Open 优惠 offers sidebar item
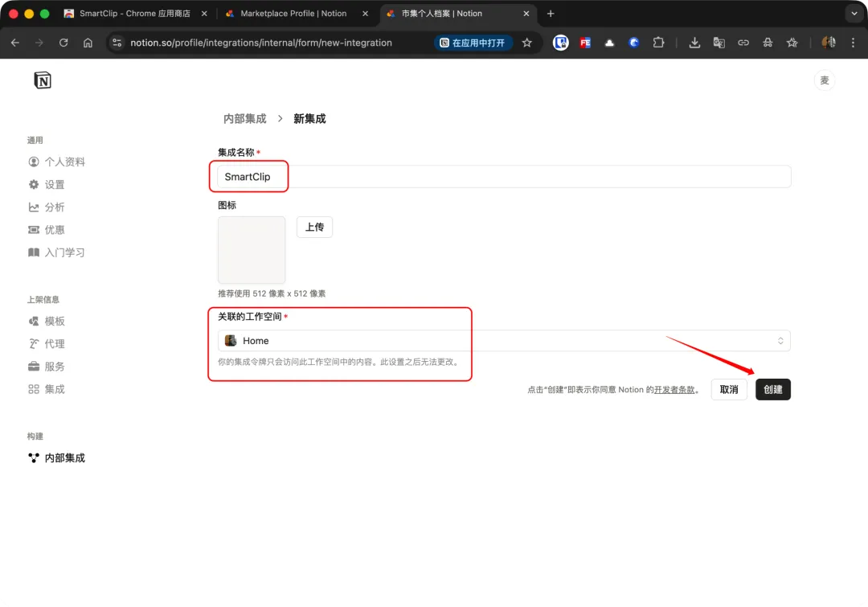Image resolution: width=868 pixels, height=607 pixels. [47, 230]
